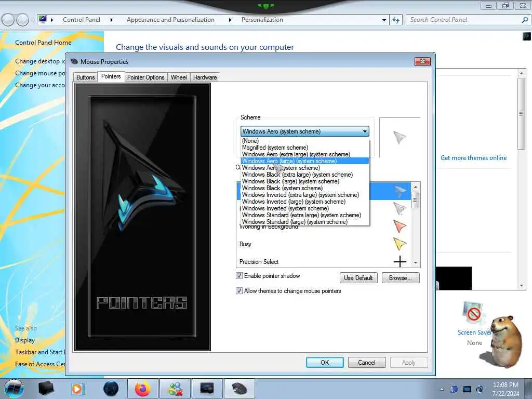Collapse the Scheme combo box arrow
532x399 pixels.
365,131
